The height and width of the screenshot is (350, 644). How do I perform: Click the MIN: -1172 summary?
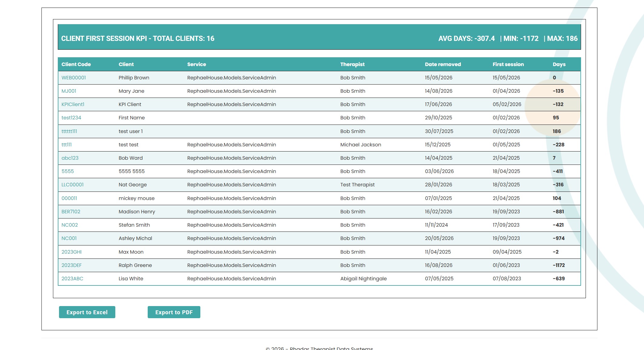click(521, 38)
